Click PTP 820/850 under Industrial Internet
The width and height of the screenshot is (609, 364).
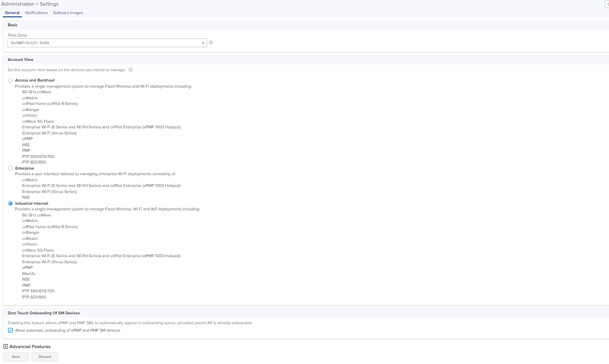(34, 297)
